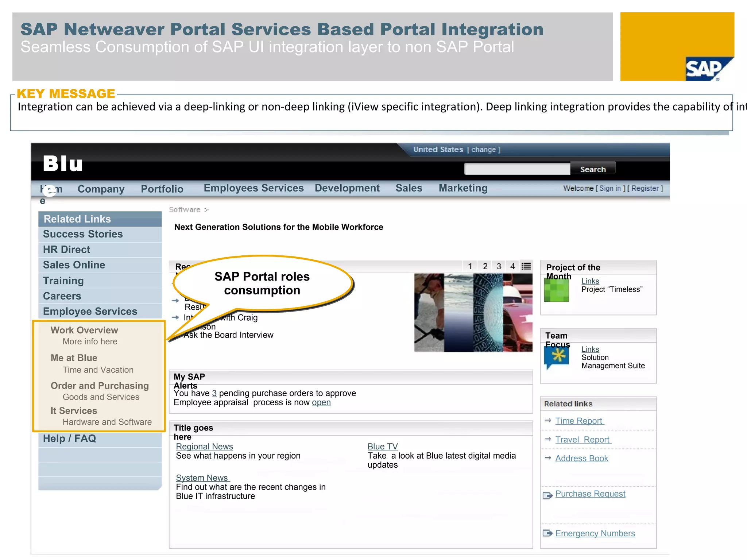Open HR Direct in sidebar
Image resolution: width=747 pixels, height=560 pixels.
point(100,250)
